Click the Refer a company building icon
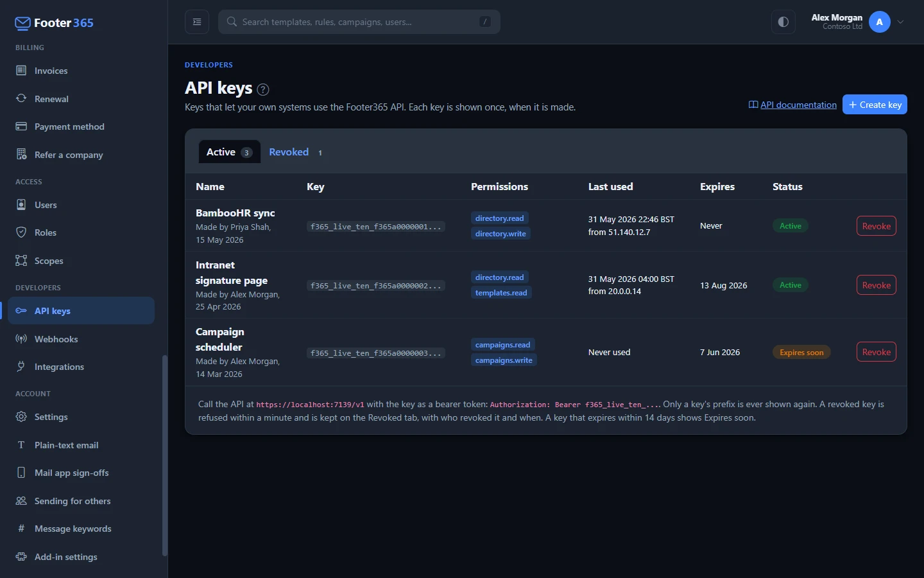 pyautogui.click(x=21, y=155)
